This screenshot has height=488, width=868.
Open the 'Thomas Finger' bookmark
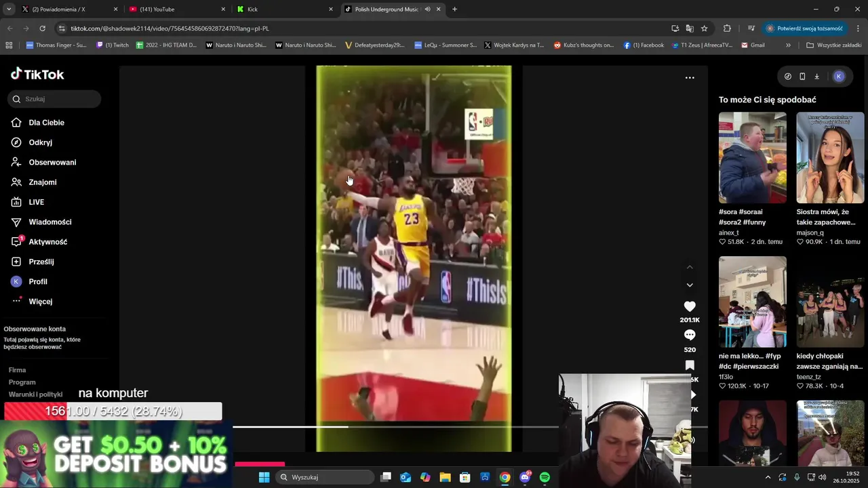(x=56, y=45)
